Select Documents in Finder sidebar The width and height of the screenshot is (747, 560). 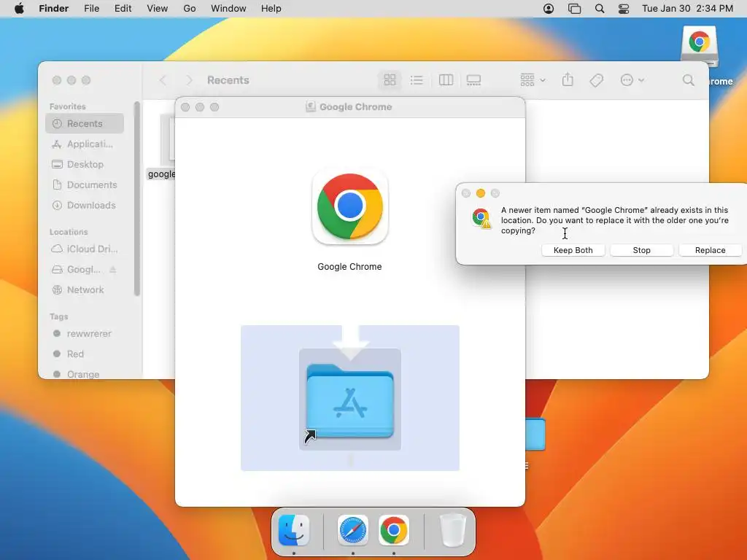(85, 184)
